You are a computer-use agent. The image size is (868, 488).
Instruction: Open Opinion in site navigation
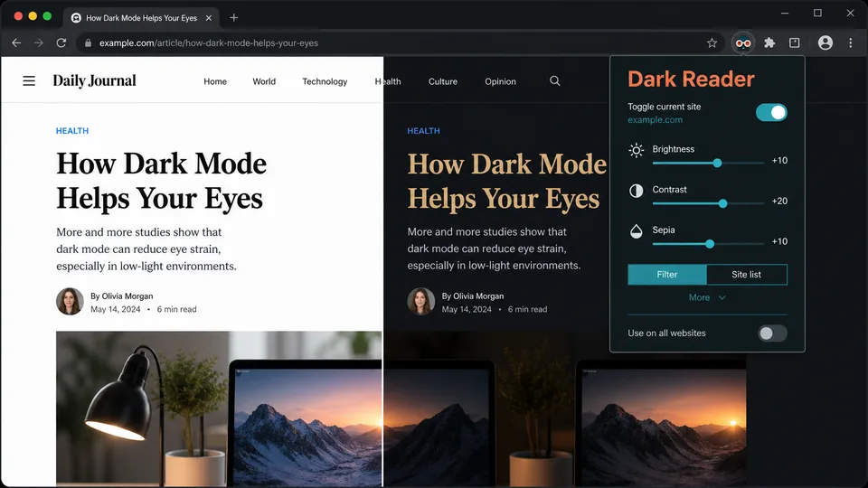click(500, 81)
